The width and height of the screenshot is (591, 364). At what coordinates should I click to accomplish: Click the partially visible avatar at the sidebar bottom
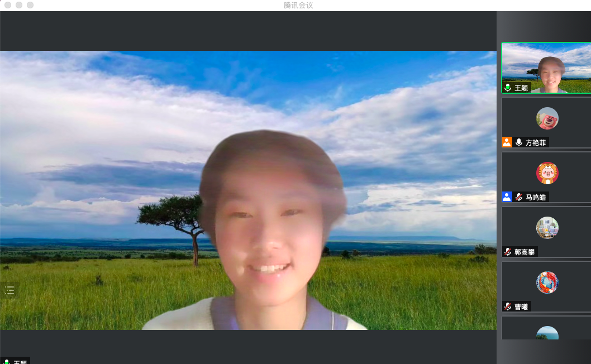click(x=547, y=333)
